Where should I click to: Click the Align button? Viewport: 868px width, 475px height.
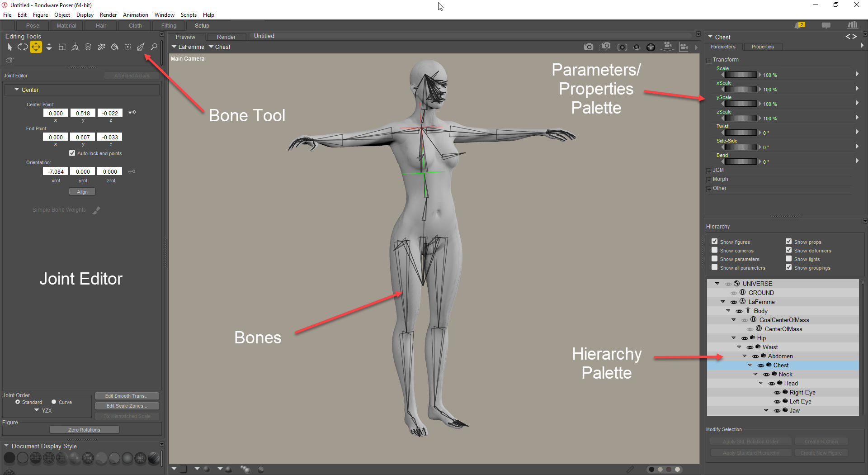[82, 192]
